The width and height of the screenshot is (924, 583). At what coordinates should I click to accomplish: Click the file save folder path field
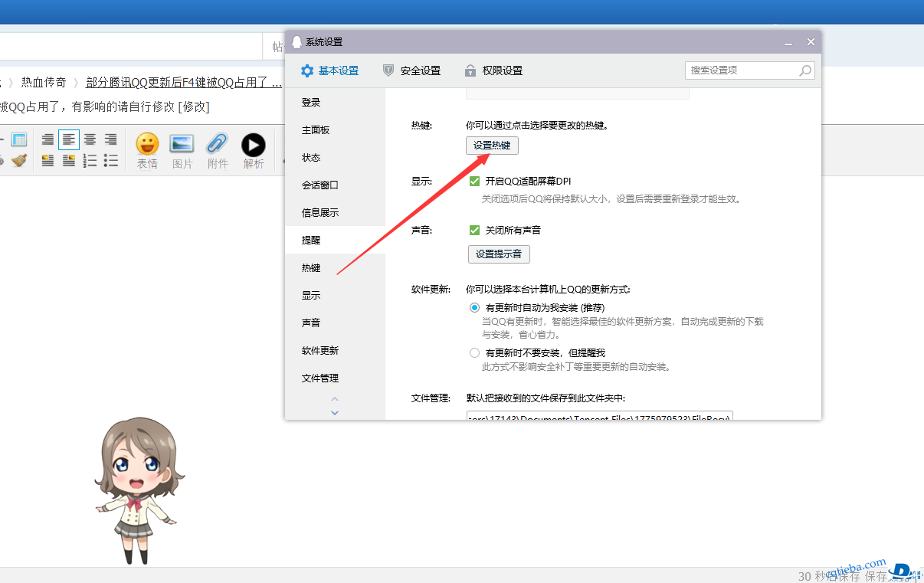[599, 416]
